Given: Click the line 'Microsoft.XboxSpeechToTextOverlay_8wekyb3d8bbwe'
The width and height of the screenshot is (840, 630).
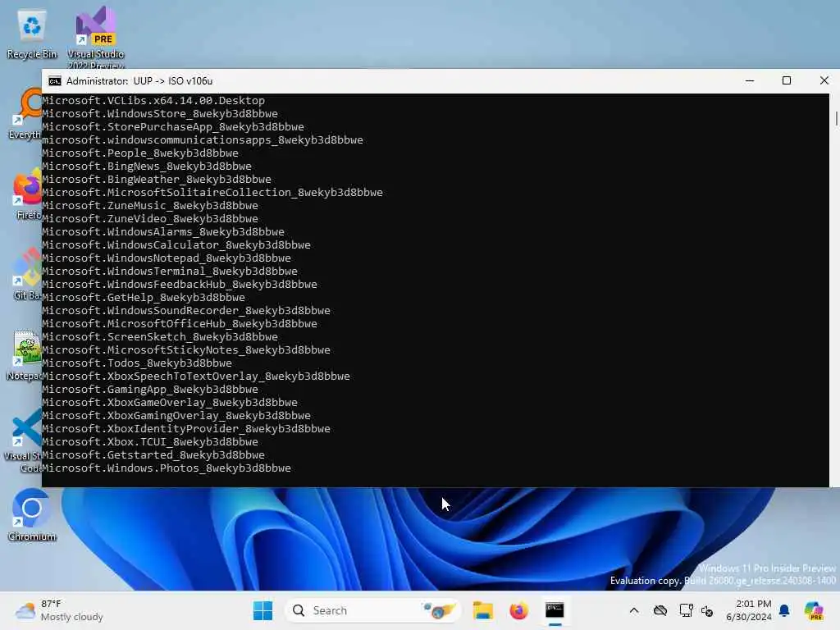Looking at the screenshot, I should (196, 376).
